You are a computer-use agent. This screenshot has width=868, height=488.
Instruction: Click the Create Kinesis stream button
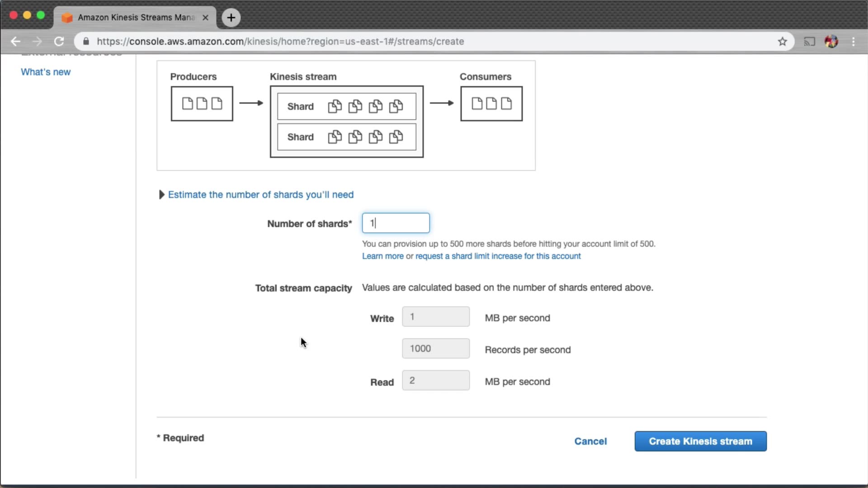(x=700, y=441)
